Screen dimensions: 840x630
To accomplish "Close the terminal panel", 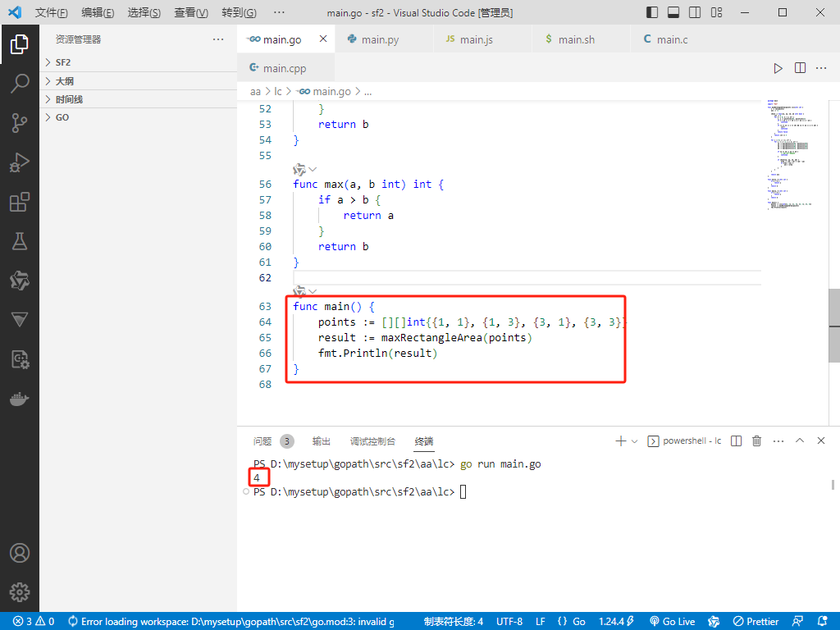I will point(820,441).
